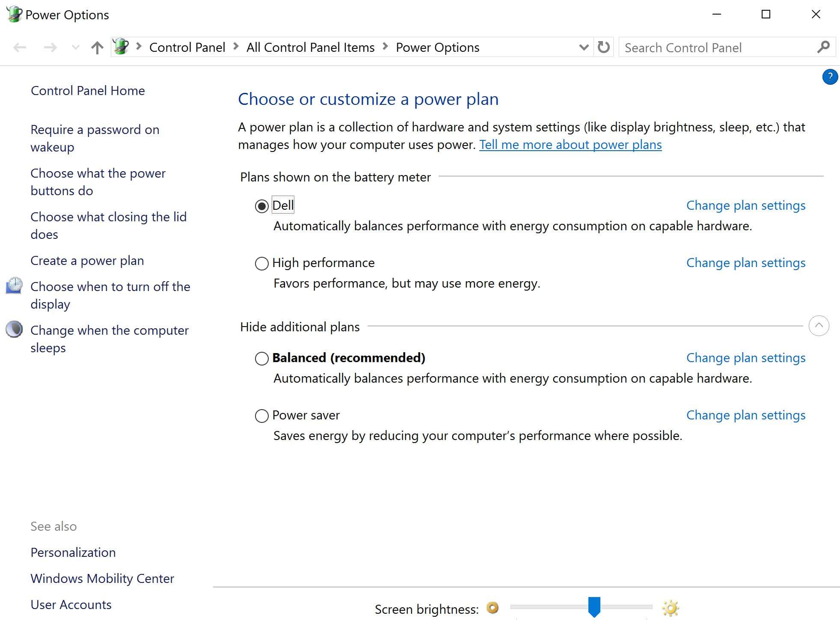
Task: Click the refresh icon in address bar
Action: (x=603, y=47)
